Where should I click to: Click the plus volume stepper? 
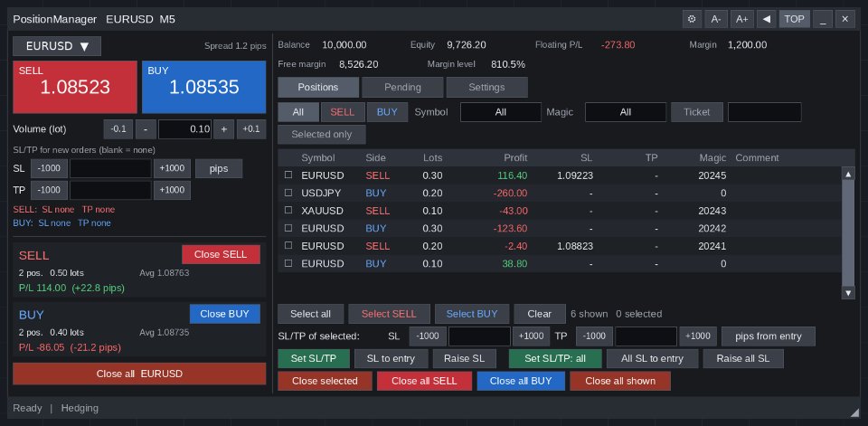(x=223, y=129)
